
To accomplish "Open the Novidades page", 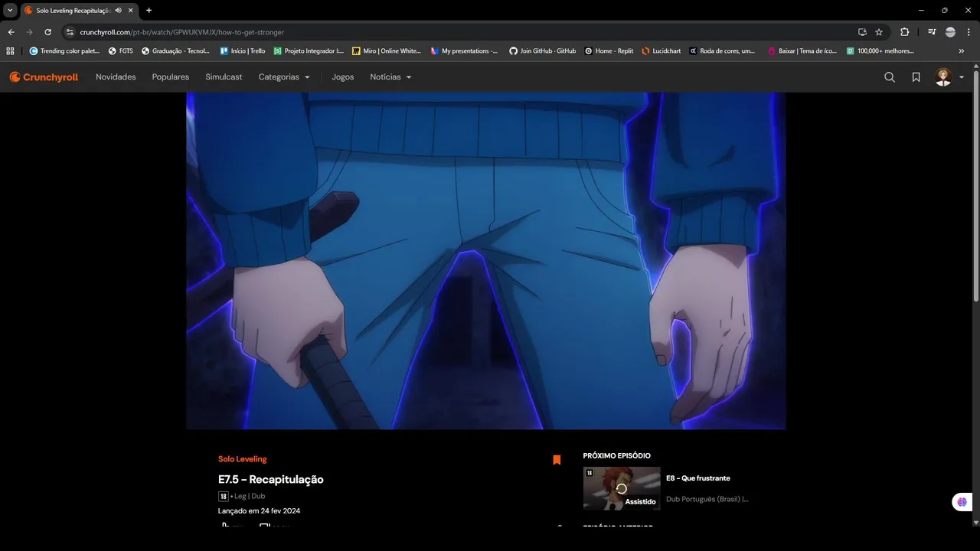I will [x=116, y=77].
